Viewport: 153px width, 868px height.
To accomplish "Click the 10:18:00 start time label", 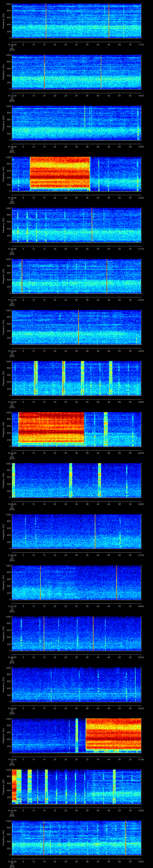I will click(x=12, y=146).
